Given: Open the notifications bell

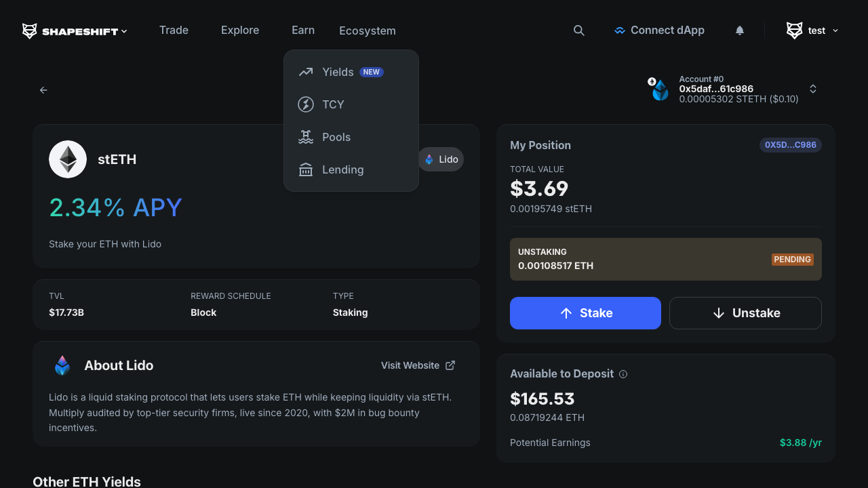Looking at the screenshot, I should pos(740,30).
